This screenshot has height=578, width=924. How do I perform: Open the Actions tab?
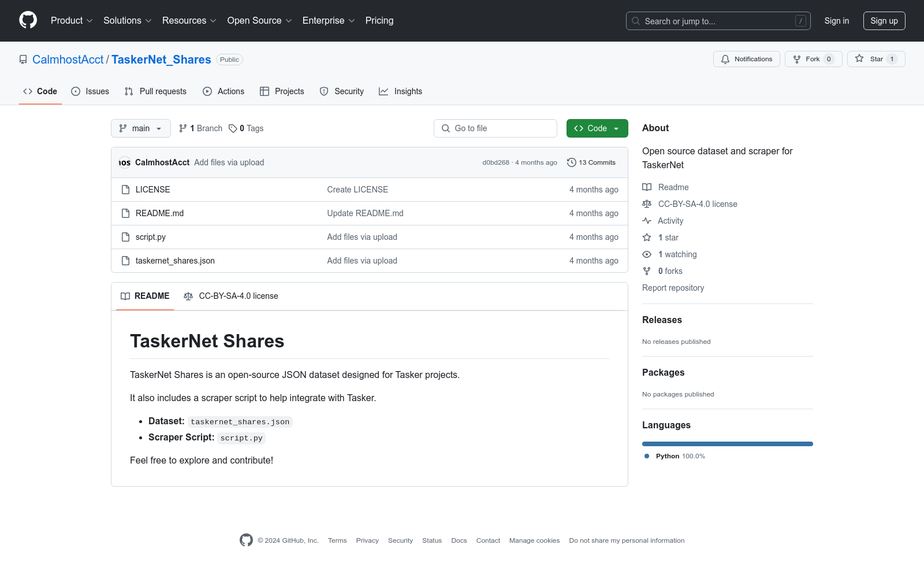pyautogui.click(x=223, y=91)
